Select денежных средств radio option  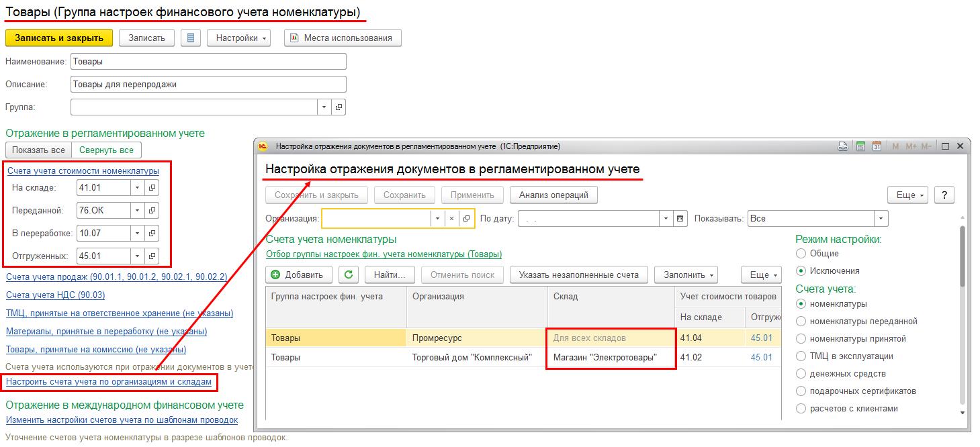pos(800,373)
